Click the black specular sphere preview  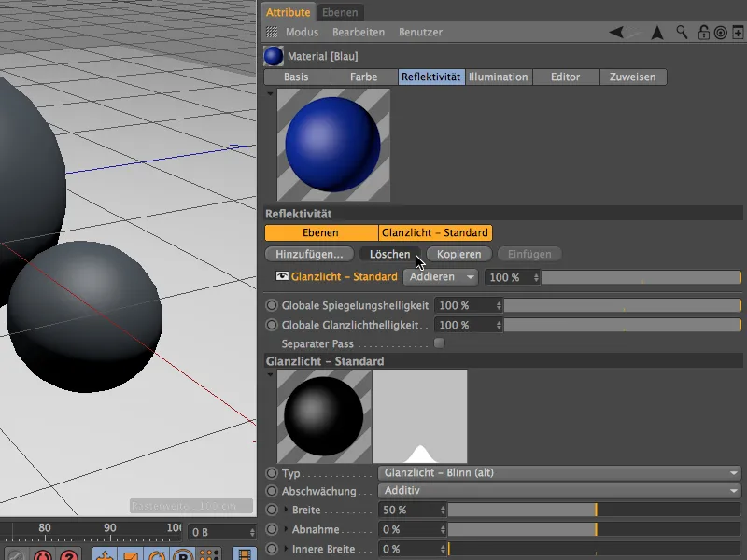point(324,416)
